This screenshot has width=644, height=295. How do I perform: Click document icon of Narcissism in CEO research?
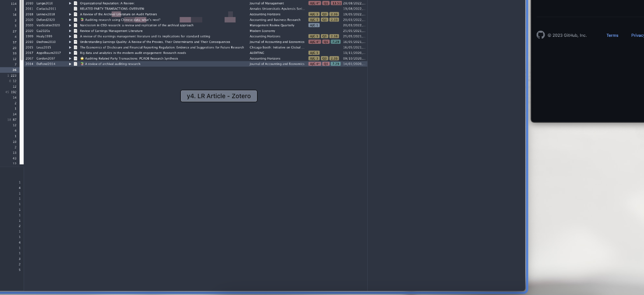(75, 25)
